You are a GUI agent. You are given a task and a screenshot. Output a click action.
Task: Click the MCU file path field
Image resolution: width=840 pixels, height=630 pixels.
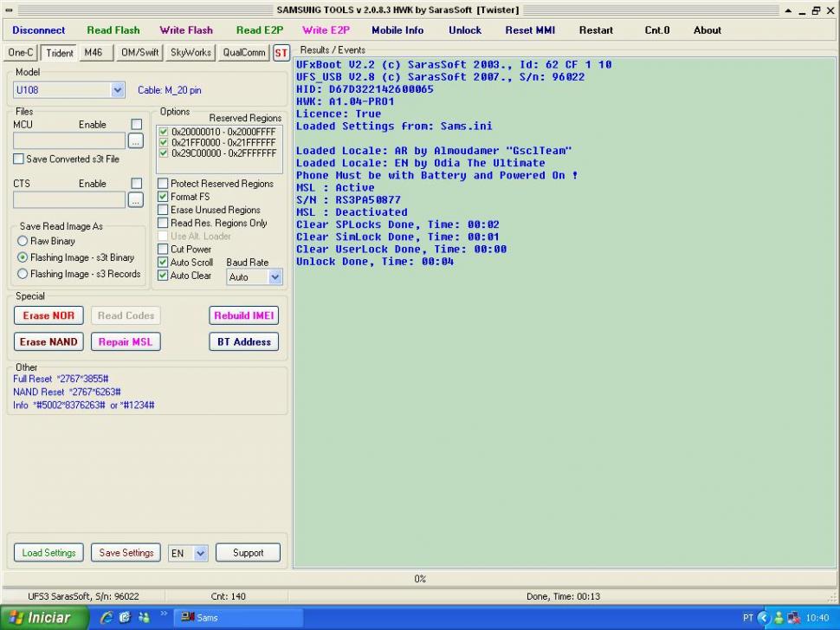(69, 141)
